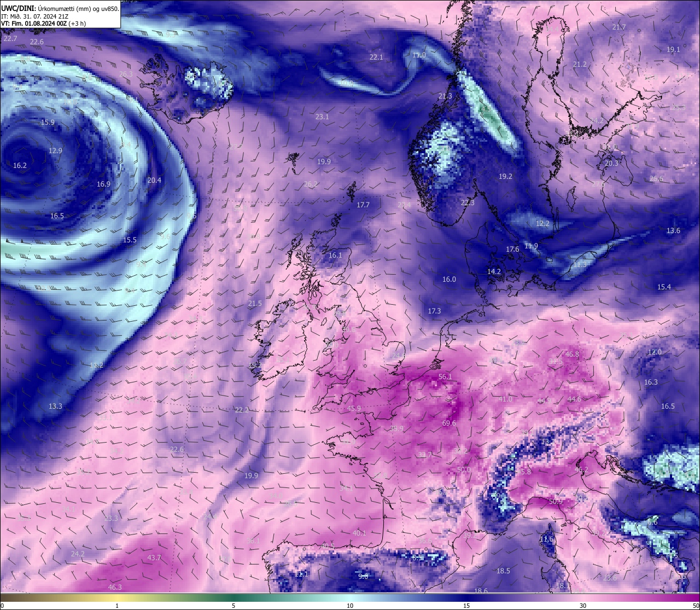Viewport: 700px width, 610px height.
Task: Click the map value 44.6
Action: coord(574,399)
